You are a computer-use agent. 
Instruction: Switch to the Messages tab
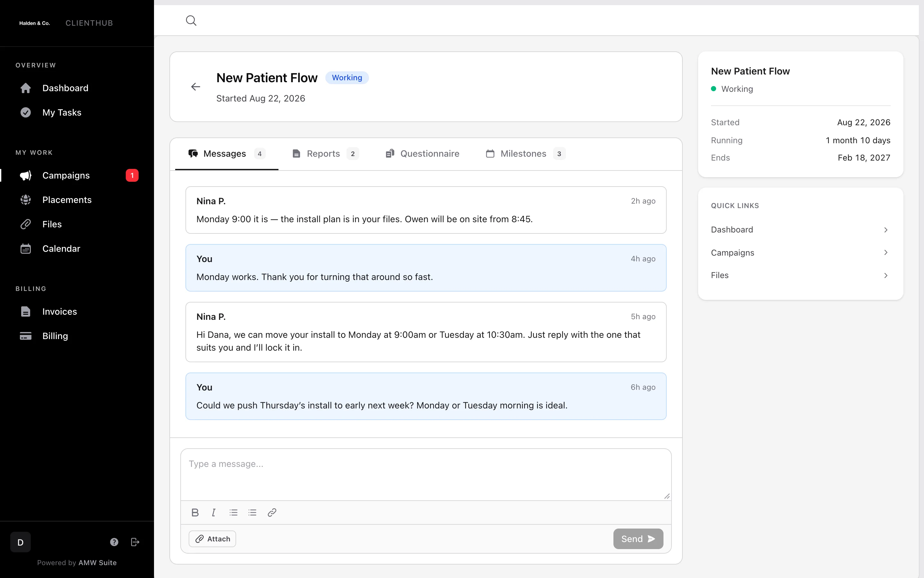point(227,154)
